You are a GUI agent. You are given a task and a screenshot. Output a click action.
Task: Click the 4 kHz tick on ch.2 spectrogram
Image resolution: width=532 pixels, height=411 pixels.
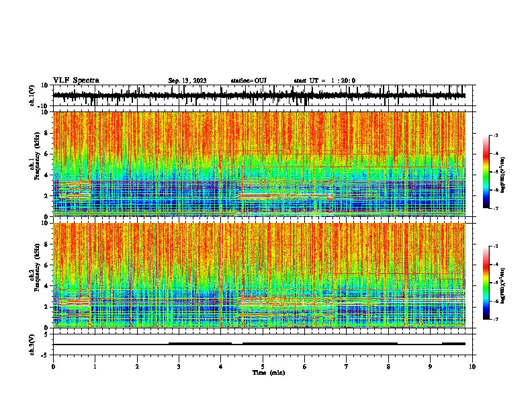coord(47,286)
